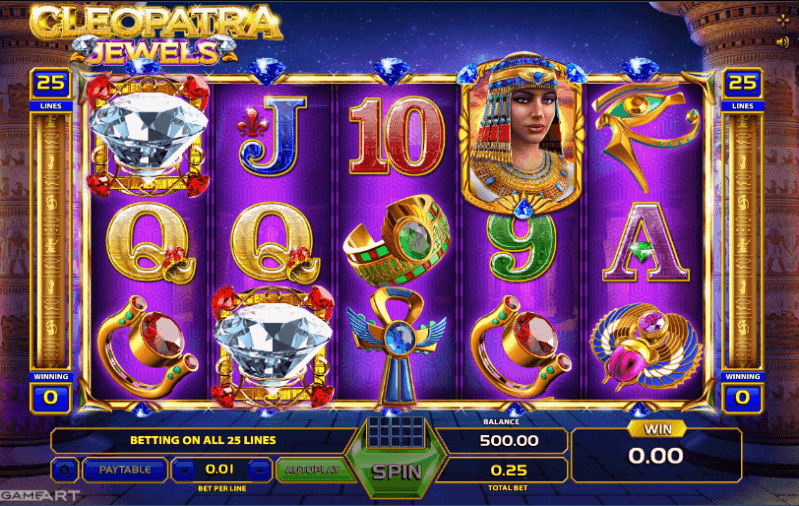Viewport: 799px width, 506px height.
Task: Click the left 25 LINES indicator
Action: tap(51, 89)
